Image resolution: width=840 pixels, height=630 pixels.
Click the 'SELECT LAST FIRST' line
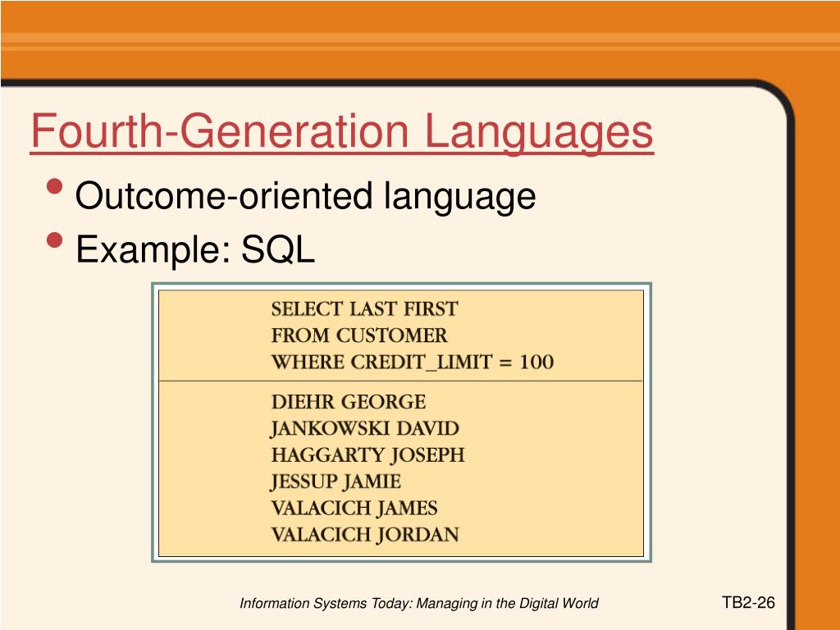(x=364, y=309)
